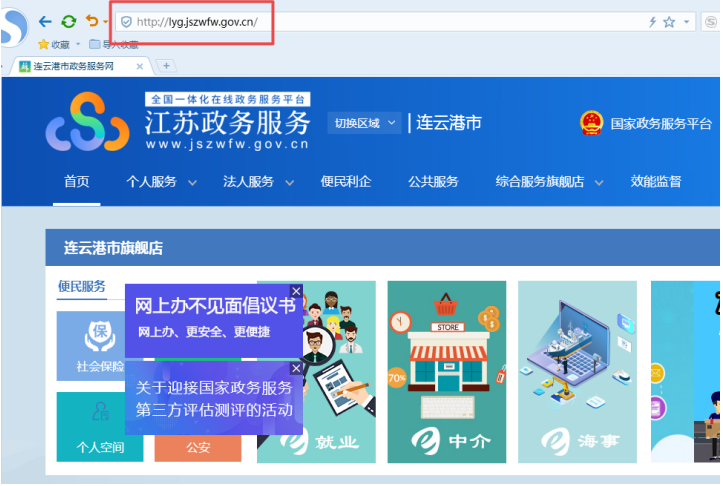Open the 就业 employment card
Image resolution: width=723 pixels, height=486 pixels.
pyautogui.click(x=339, y=372)
